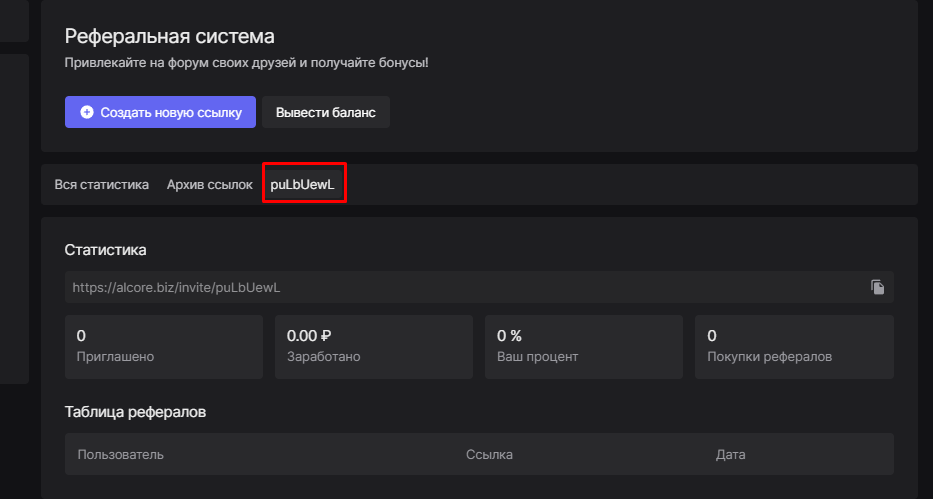Click the invite URL field alcore.biz/invite/puLbUewL
The width and height of the screenshot is (933, 499).
click(460, 287)
